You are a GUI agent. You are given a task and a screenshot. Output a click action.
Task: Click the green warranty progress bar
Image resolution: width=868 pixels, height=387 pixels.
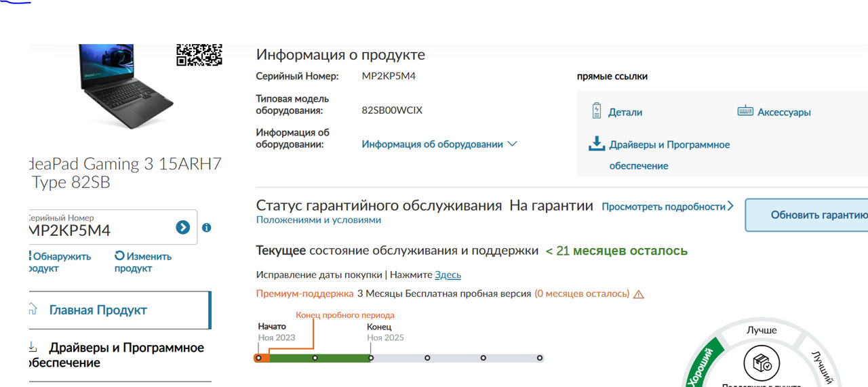(319, 358)
